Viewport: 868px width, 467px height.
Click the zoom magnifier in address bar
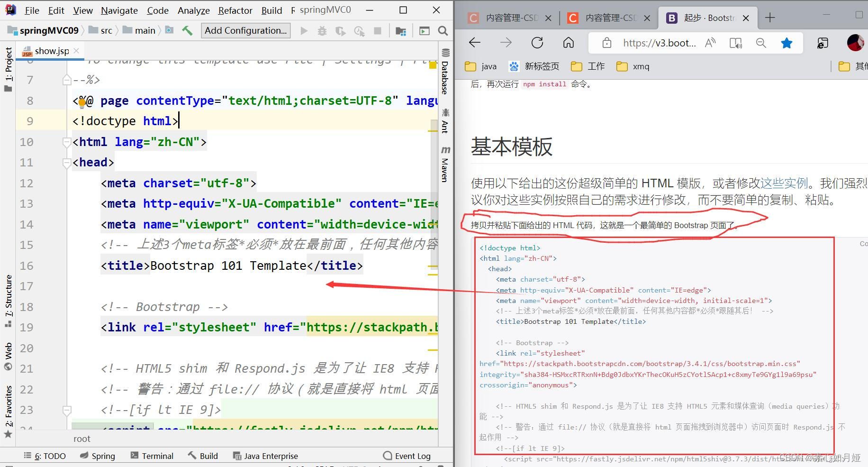click(x=761, y=43)
